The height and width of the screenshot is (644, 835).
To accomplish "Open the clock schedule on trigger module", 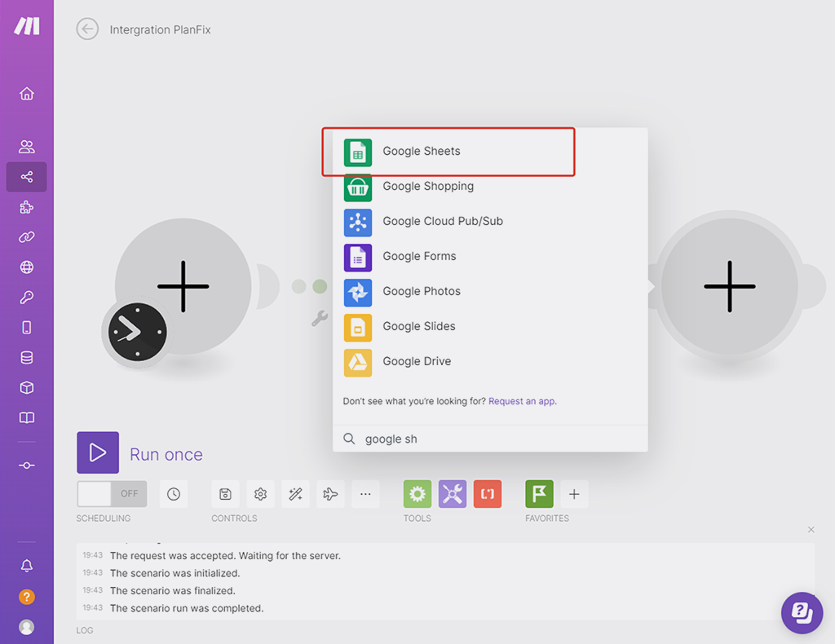I will [x=137, y=332].
